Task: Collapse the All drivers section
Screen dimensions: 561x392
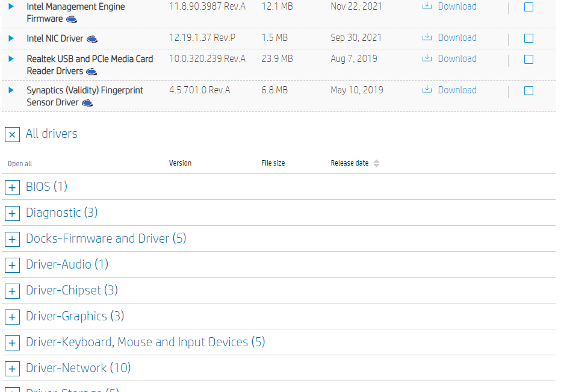Action: pyautogui.click(x=12, y=135)
